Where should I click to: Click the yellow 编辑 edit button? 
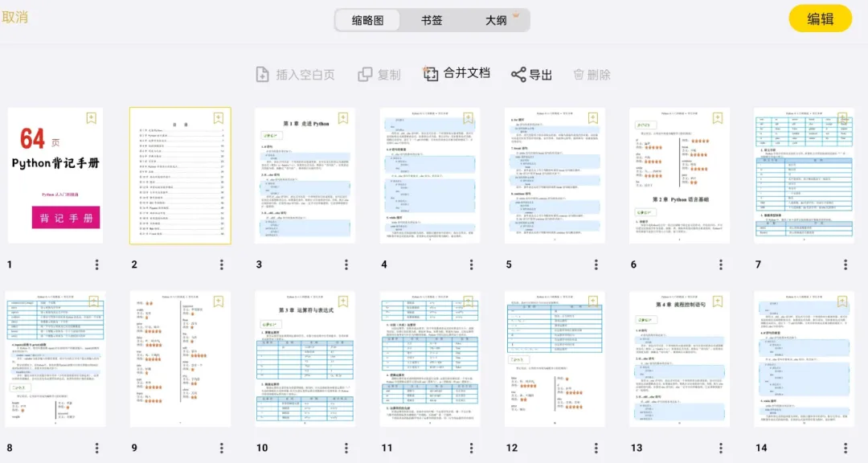point(821,18)
